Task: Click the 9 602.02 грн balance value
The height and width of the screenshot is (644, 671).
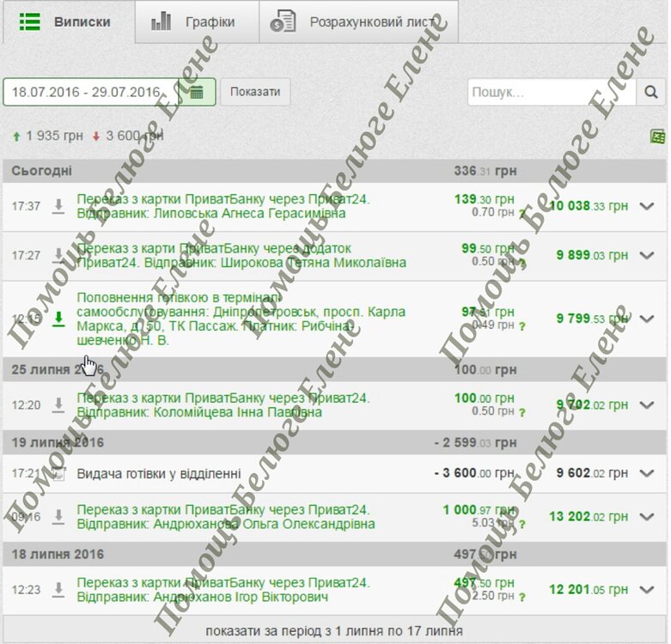Action: pos(592,473)
